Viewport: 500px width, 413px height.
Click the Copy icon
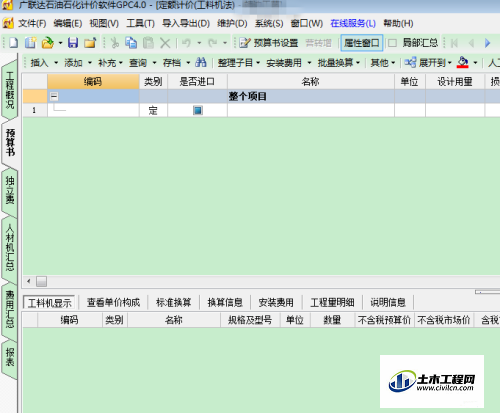[x=131, y=43]
